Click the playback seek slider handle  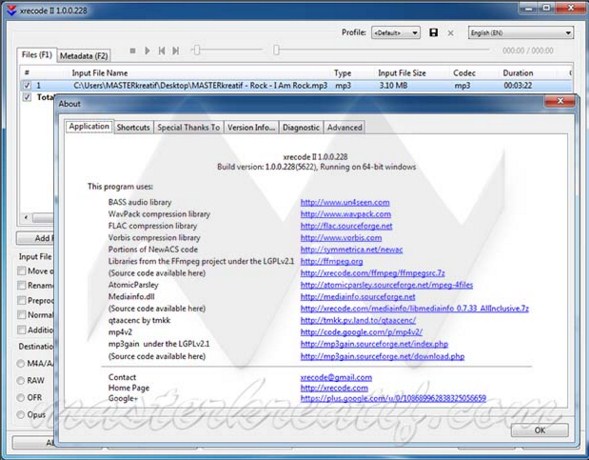[x=276, y=50]
